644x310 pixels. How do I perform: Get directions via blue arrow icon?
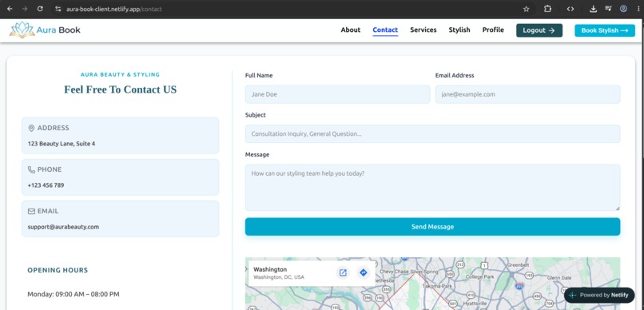(x=363, y=272)
